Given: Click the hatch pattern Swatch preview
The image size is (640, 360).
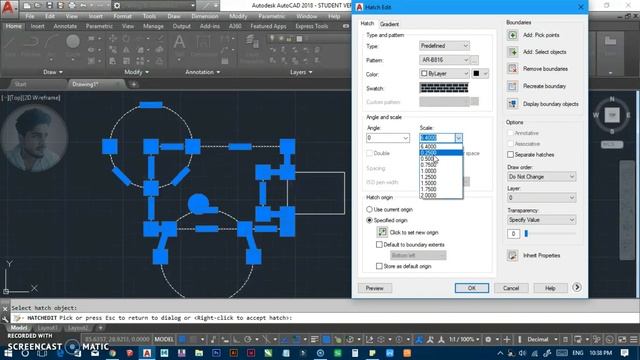Looking at the screenshot, I should pyautogui.click(x=444, y=88).
